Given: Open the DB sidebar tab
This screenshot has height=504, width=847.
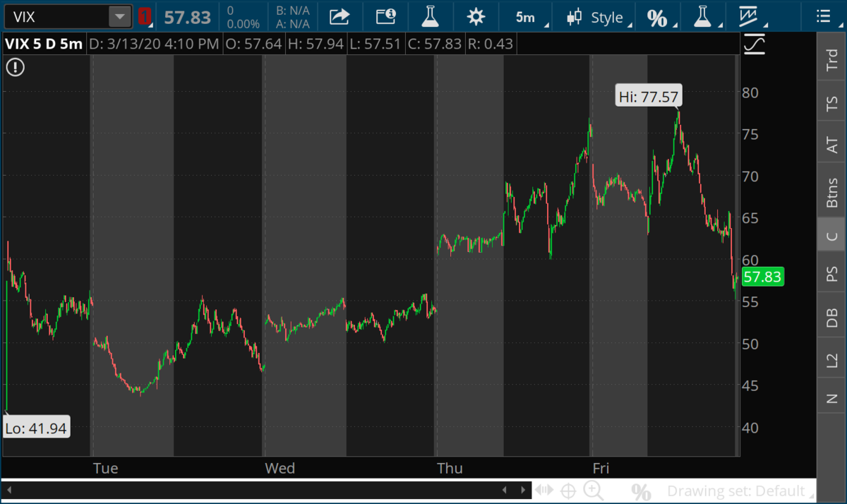Looking at the screenshot, I should (x=831, y=318).
